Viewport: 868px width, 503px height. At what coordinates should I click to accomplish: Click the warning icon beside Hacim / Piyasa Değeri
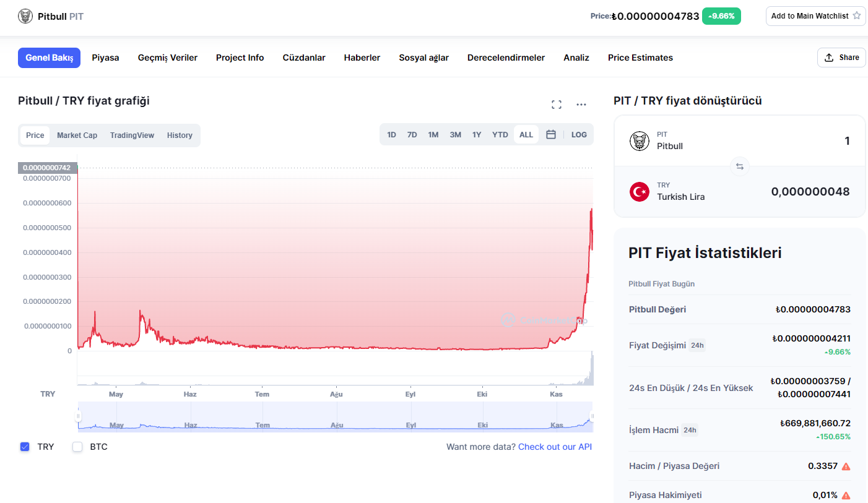(x=846, y=466)
